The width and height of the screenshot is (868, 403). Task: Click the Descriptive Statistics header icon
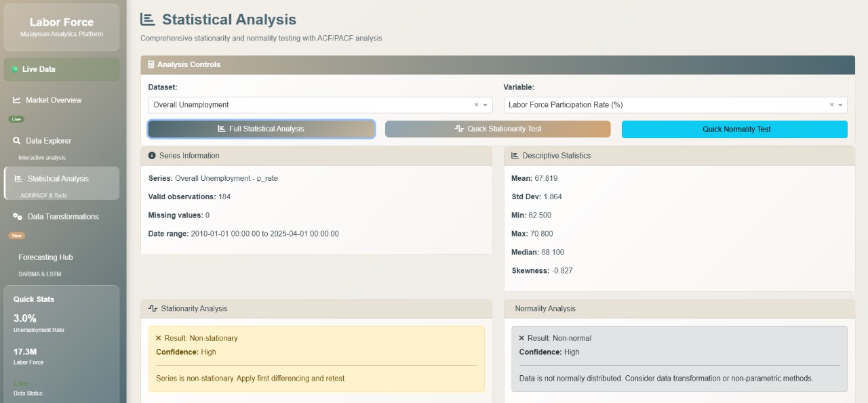(515, 156)
